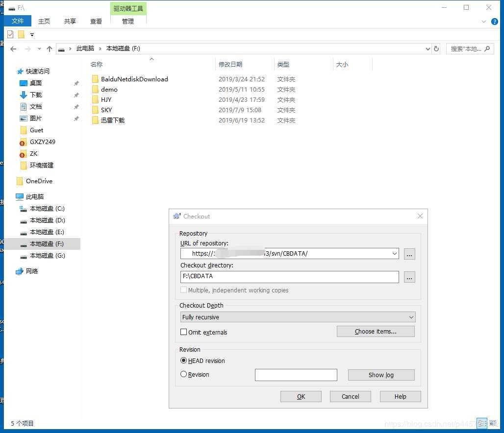The image size is (504, 433).
Task: Open the 文件 menu tab
Action: (x=17, y=21)
